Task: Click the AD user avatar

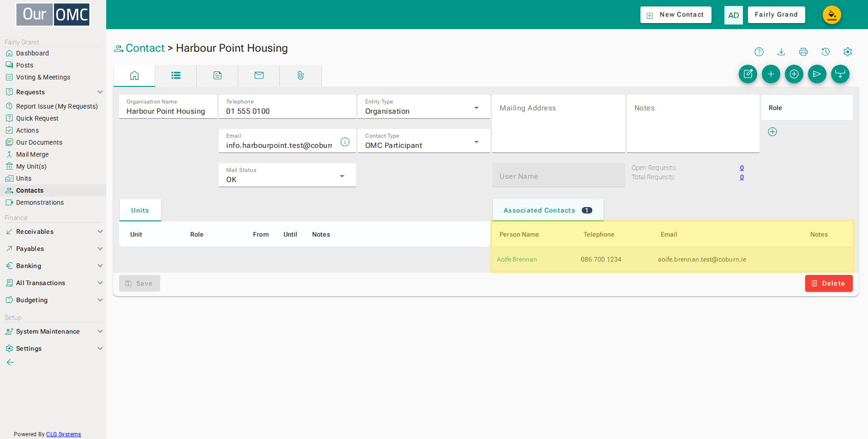Action: [x=734, y=15]
